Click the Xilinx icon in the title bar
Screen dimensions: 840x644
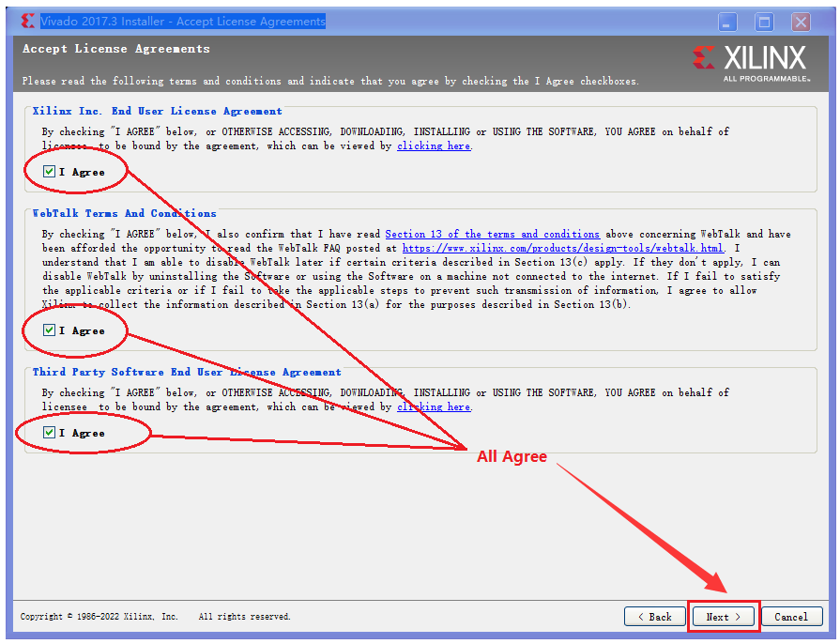click(28, 22)
